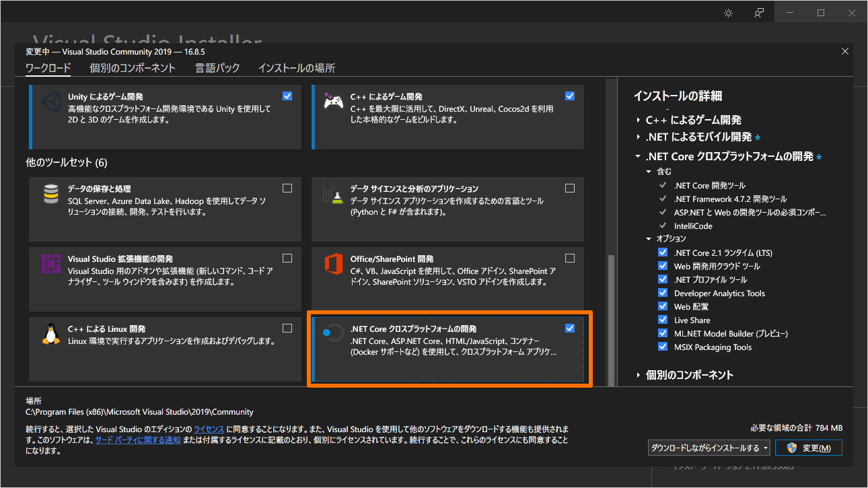Uncheck .NET Core 2.1 ランタイム (LTS) option
The width and height of the screenshot is (868, 488).
(x=663, y=252)
